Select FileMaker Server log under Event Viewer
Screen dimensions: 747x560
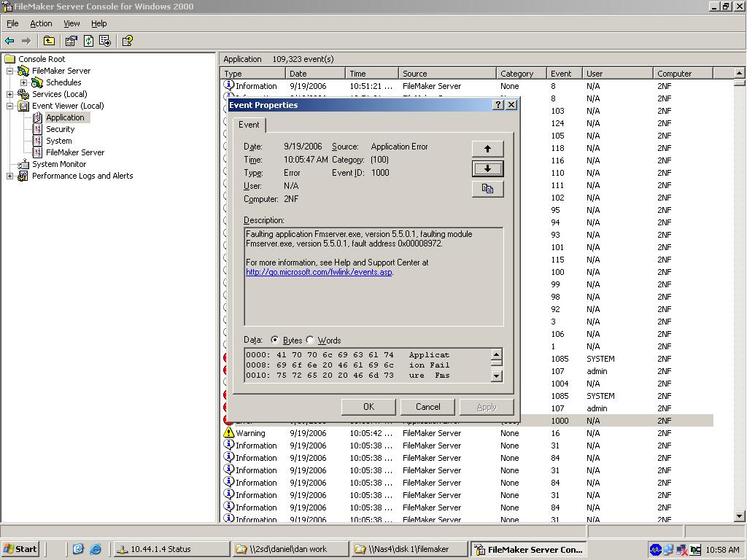tap(75, 152)
